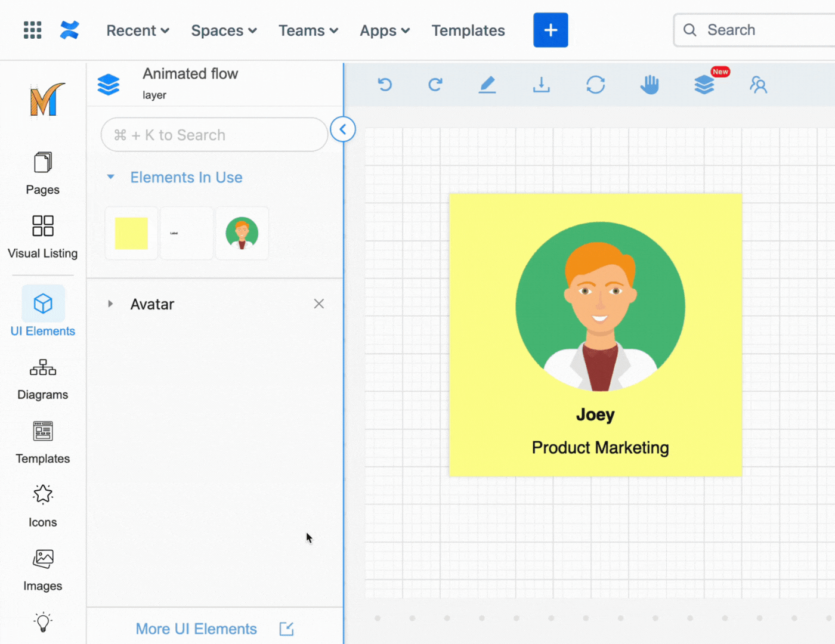This screenshot has height=644, width=835.
Task: Select the Pen drawing tool
Action: 487,85
